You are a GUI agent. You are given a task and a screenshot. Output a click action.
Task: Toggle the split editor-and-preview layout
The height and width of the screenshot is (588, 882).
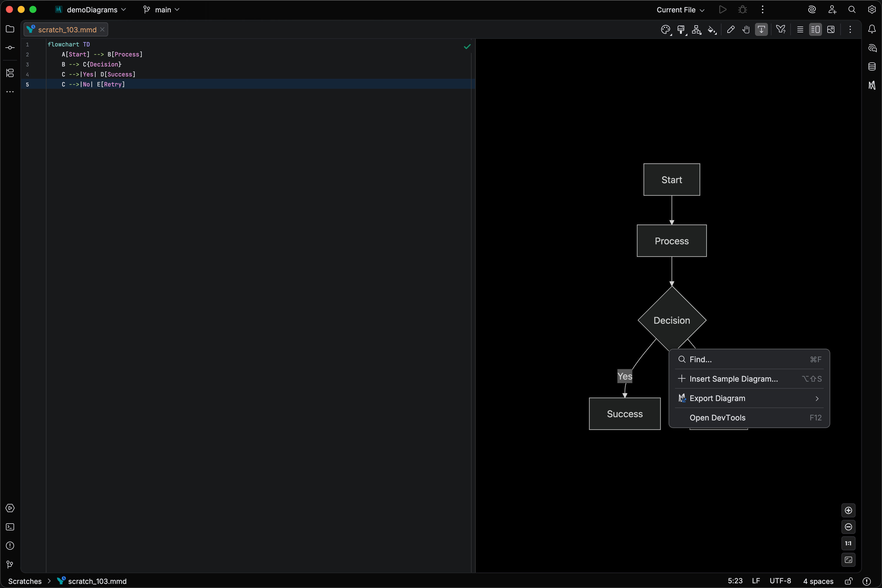click(x=816, y=29)
